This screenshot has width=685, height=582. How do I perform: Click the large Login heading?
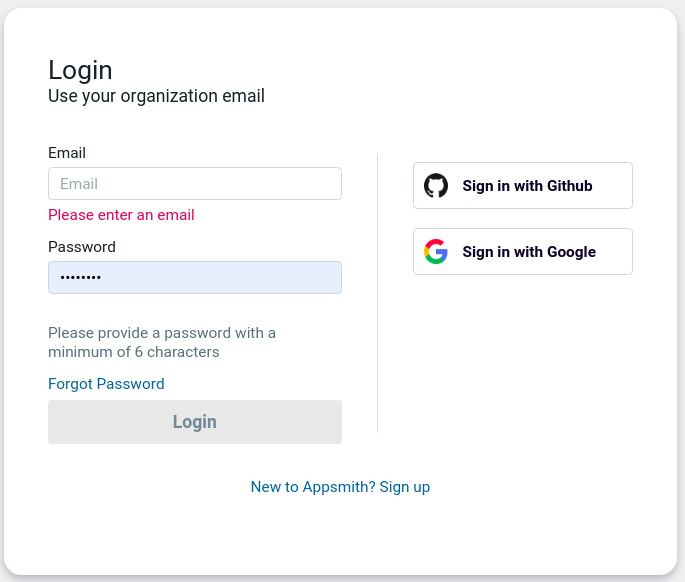tap(80, 70)
